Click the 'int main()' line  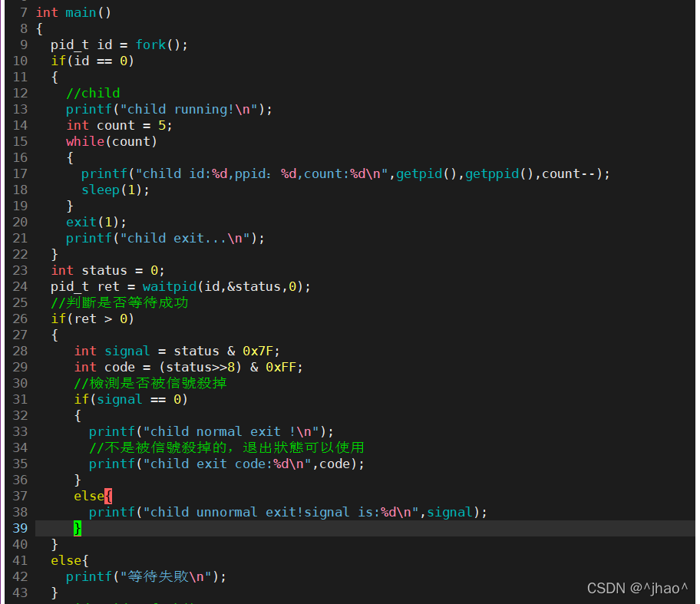coord(73,12)
